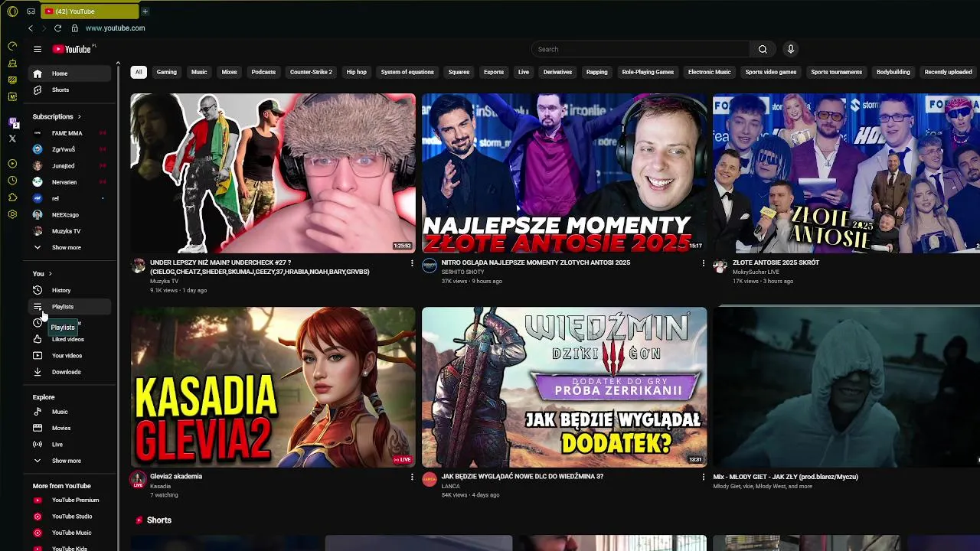The image size is (980, 551).
Task: Open Liked videos in sidebar
Action: click(70, 339)
